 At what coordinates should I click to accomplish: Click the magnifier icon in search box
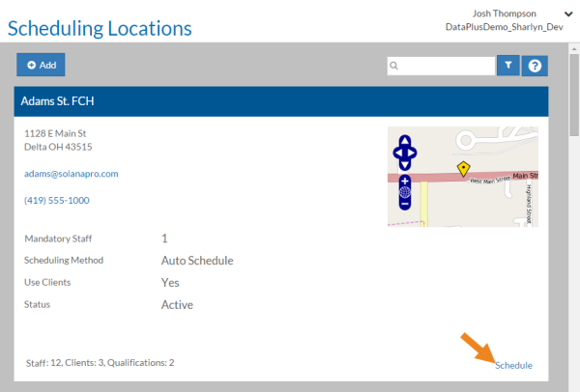click(x=394, y=66)
